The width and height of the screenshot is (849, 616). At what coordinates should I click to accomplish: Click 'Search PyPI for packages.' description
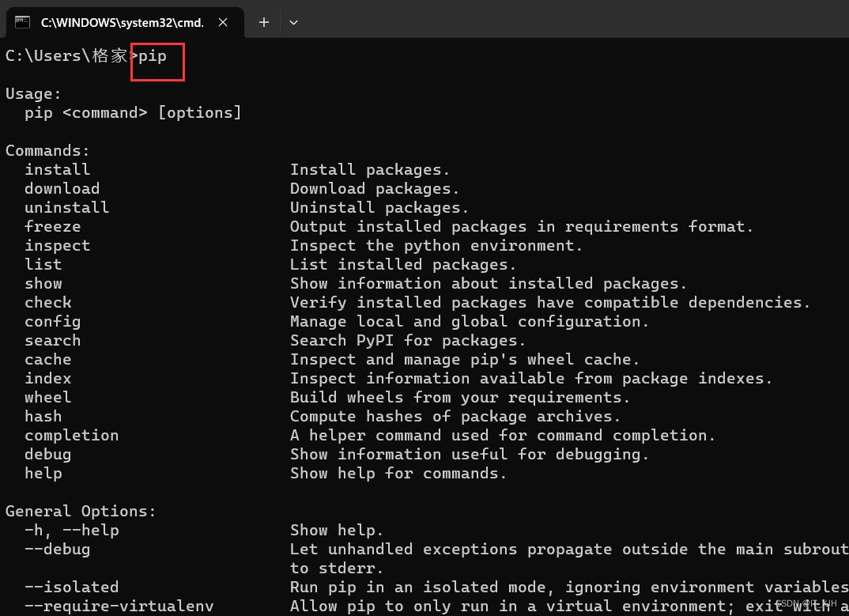(408, 341)
